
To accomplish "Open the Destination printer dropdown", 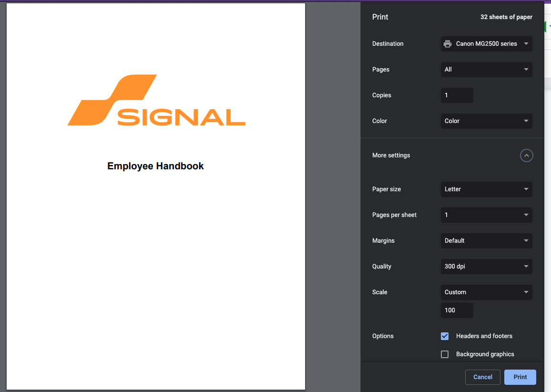I will point(486,43).
